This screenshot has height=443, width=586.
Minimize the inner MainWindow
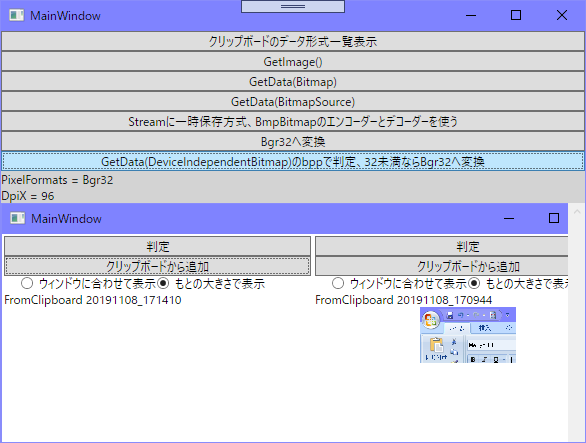(x=509, y=218)
